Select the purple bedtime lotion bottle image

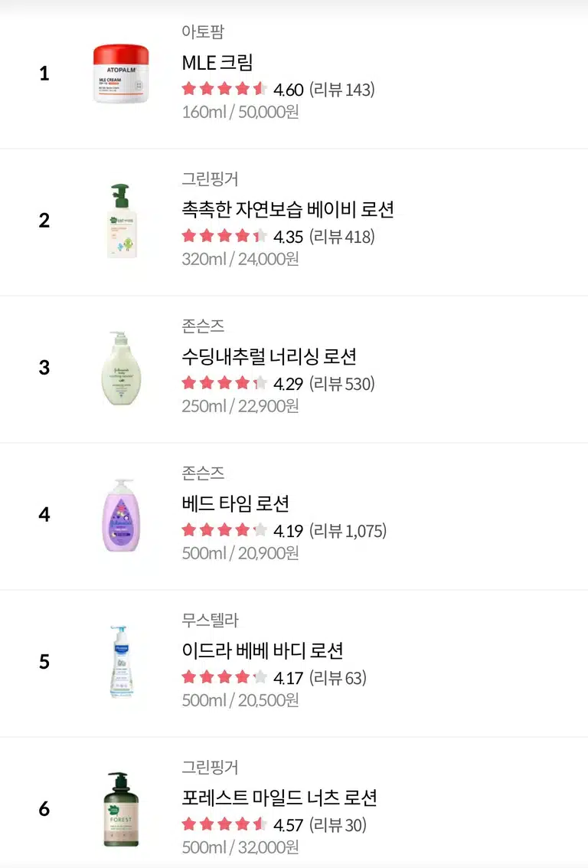point(121,515)
